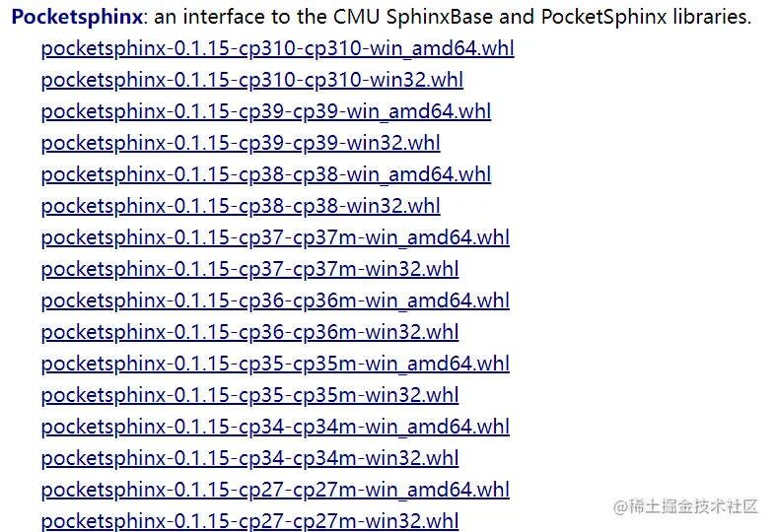Click the cp37m win32 wheel file
Image resolution: width=775 pixels, height=532 pixels.
pyautogui.click(x=249, y=269)
